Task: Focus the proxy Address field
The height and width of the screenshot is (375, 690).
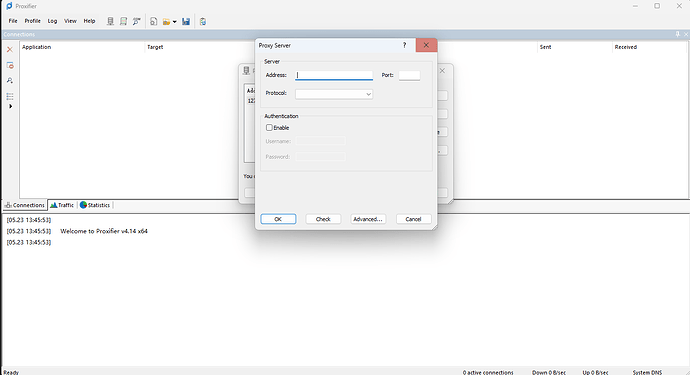Action: pos(334,75)
